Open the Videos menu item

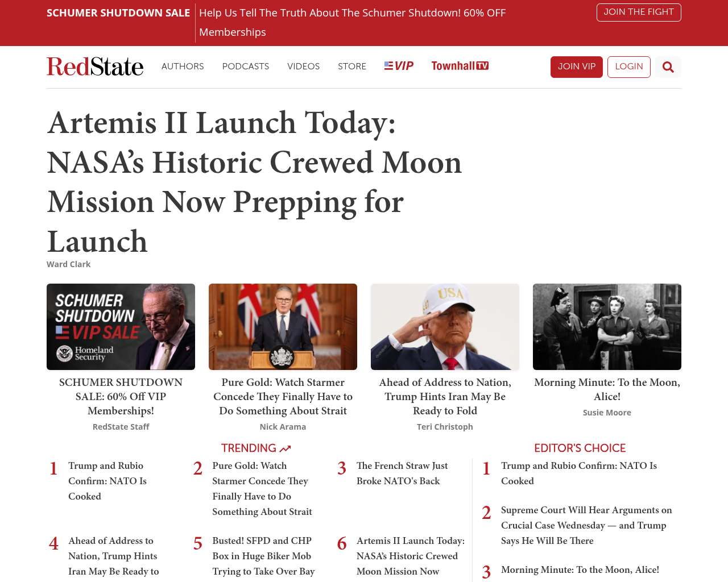pos(303,66)
